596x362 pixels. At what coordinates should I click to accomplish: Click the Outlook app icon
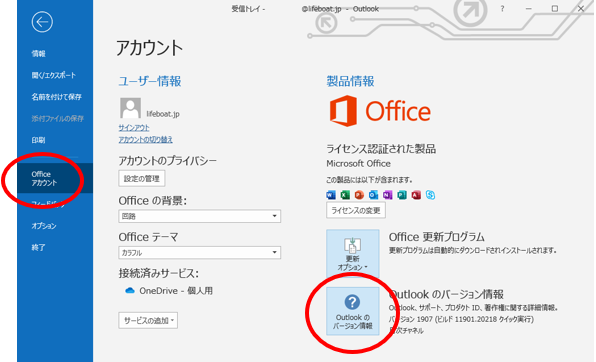click(x=373, y=195)
